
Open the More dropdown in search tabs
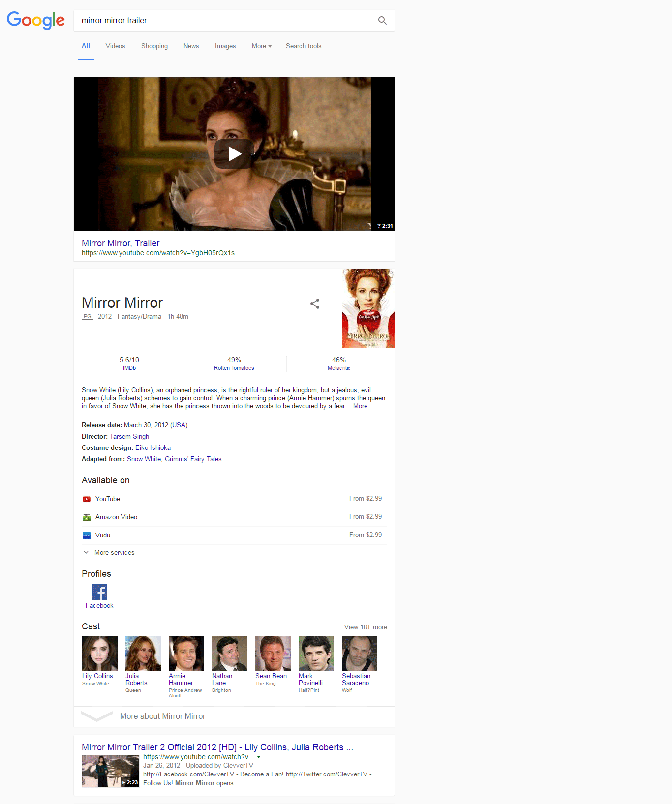point(262,46)
